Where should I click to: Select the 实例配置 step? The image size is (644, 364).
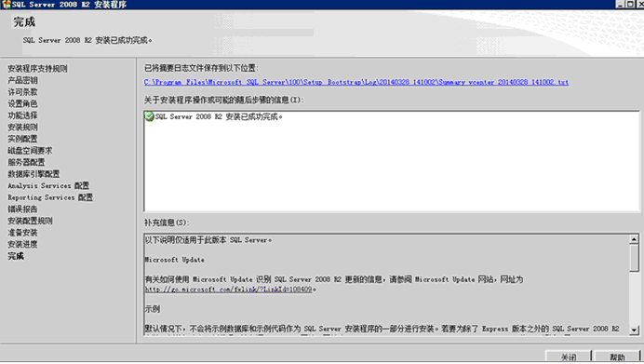click(x=22, y=139)
